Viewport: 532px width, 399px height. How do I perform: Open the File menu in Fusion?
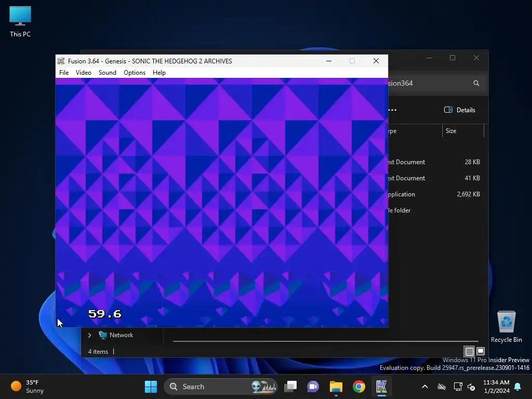click(64, 73)
